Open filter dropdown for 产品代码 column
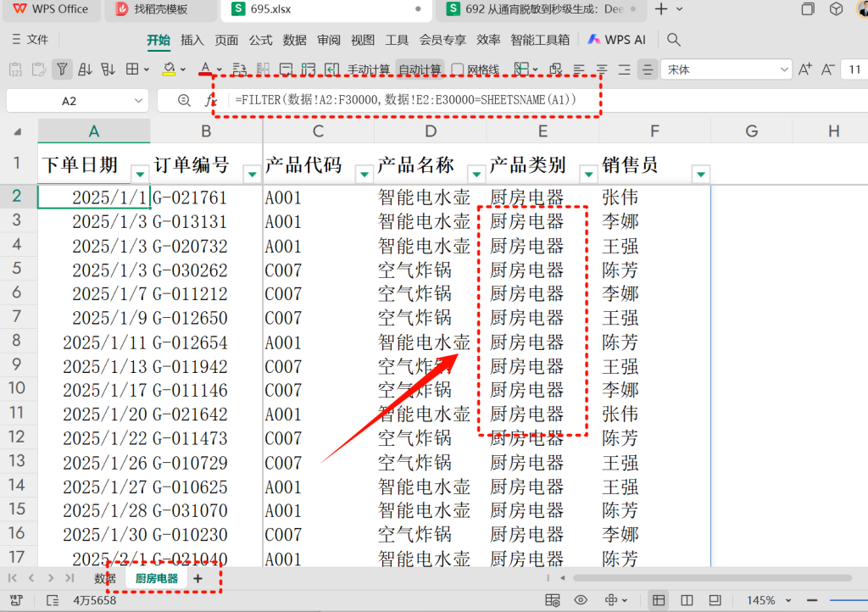 tap(364, 175)
